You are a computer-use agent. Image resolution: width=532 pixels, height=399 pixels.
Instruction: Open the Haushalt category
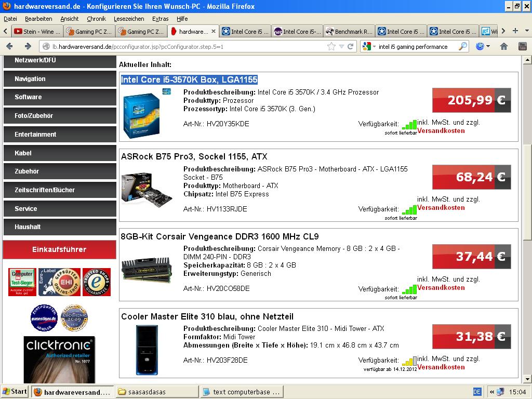click(x=60, y=227)
